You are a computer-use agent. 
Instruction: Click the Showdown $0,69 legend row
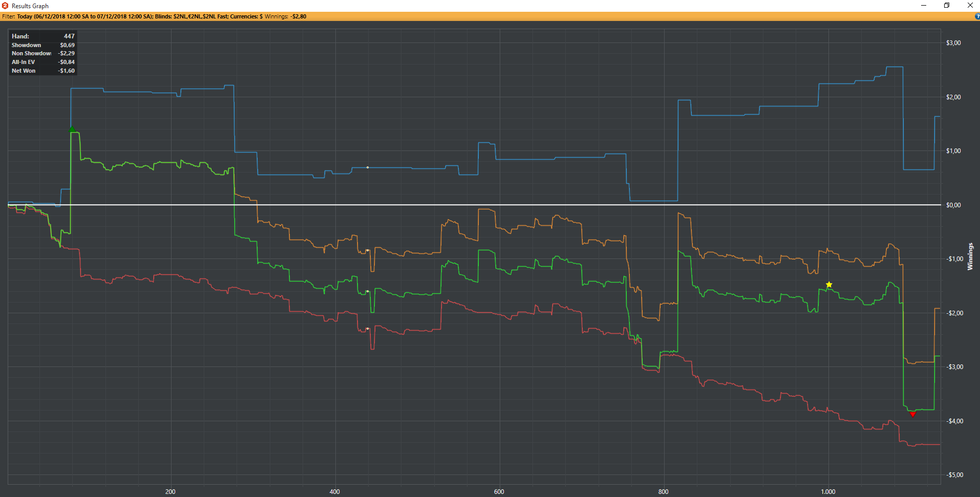43,45
